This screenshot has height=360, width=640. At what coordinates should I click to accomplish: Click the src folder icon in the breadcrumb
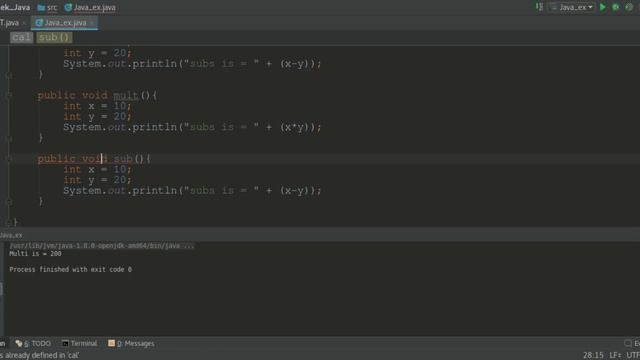coord(41,7)
